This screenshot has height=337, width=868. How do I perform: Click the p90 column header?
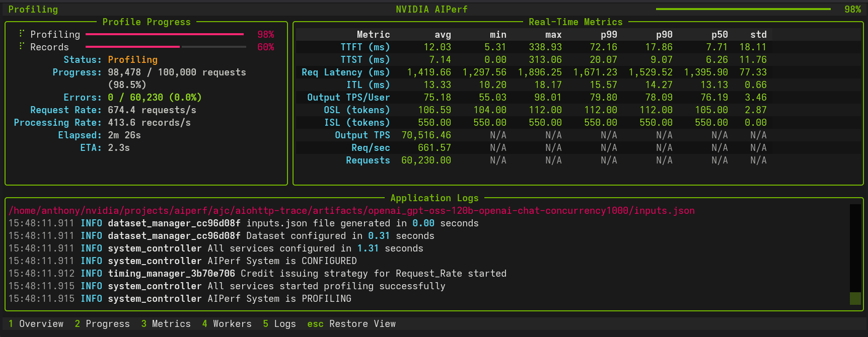(x=664, y=35)
